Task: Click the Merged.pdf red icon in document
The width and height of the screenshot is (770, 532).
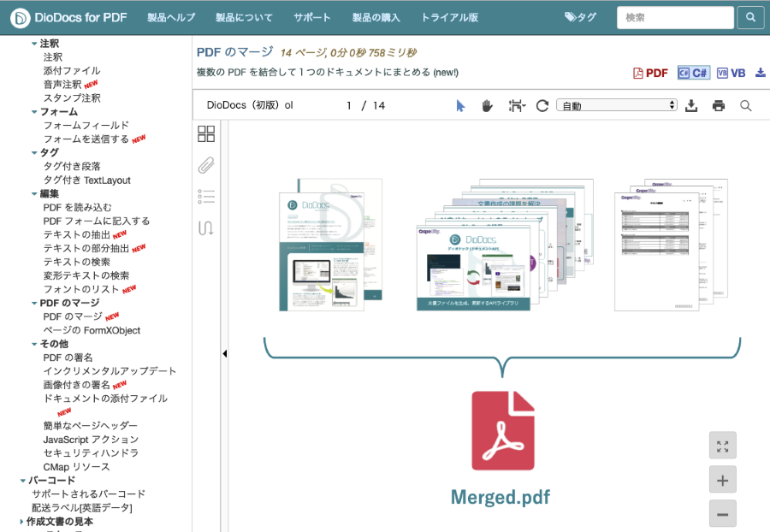Action: click(503, 430)
